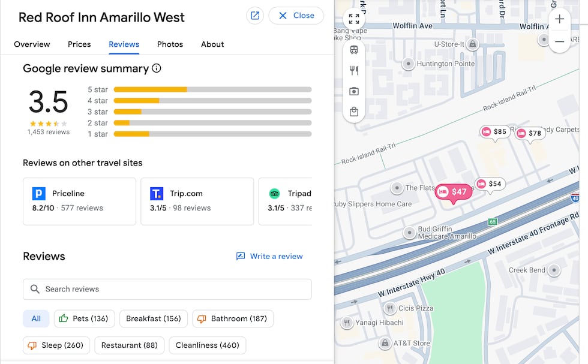Image resolution: width=588 pixels, height=364 pixels.
Task: Click the fullscreen map expand icon
Action: click(x=354, y=19)
